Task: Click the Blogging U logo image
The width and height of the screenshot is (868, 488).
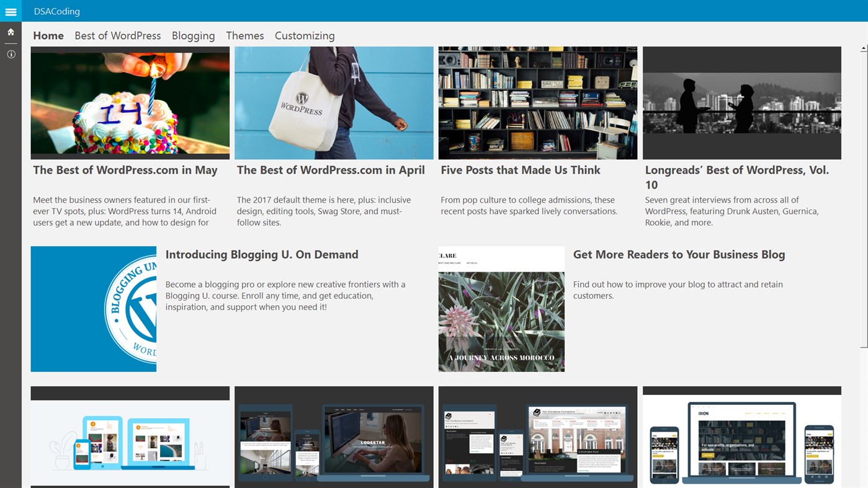Action: [x=94, y=309]
